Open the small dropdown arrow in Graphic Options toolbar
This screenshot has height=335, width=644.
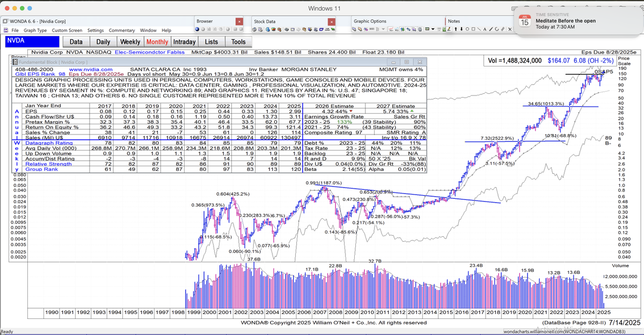433,29
